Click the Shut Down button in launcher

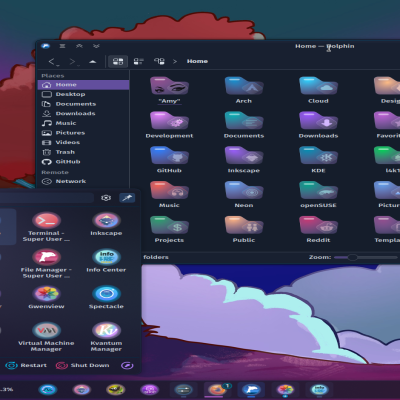(83, 365)
